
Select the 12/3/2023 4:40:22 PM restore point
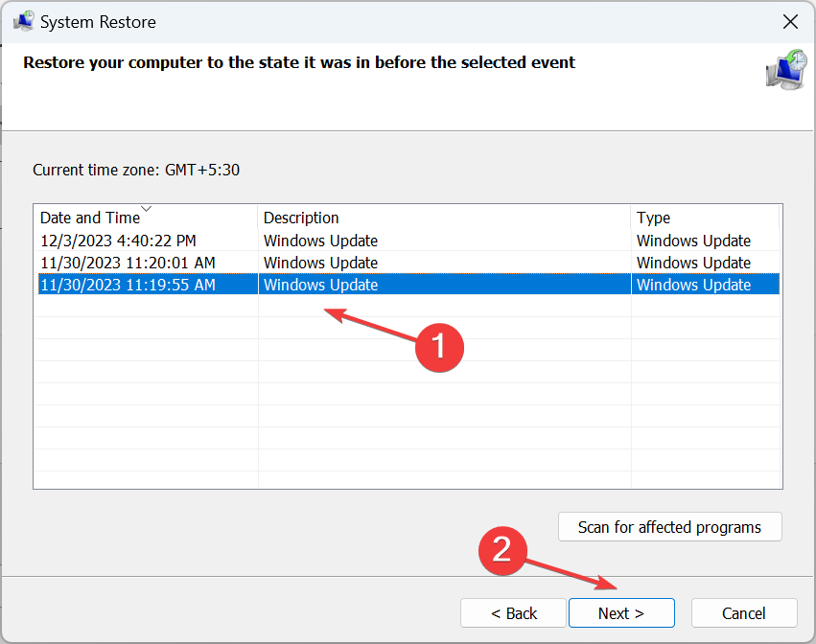click(118, 241)
